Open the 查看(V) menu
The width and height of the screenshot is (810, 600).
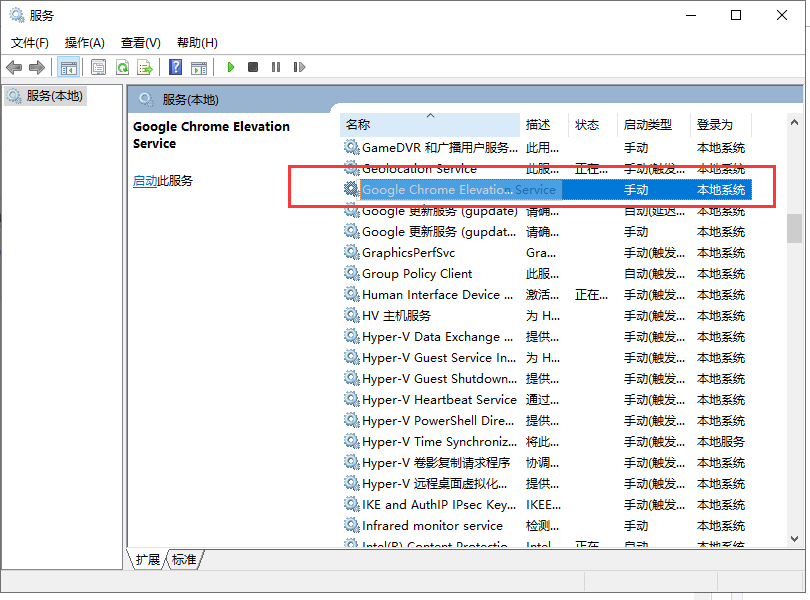click(x=141, y=42)
